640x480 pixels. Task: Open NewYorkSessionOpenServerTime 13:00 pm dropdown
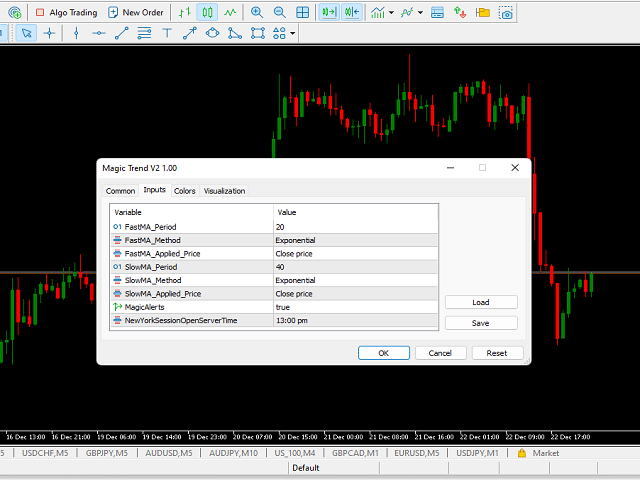pyautogui.click(x=356, y=320)
